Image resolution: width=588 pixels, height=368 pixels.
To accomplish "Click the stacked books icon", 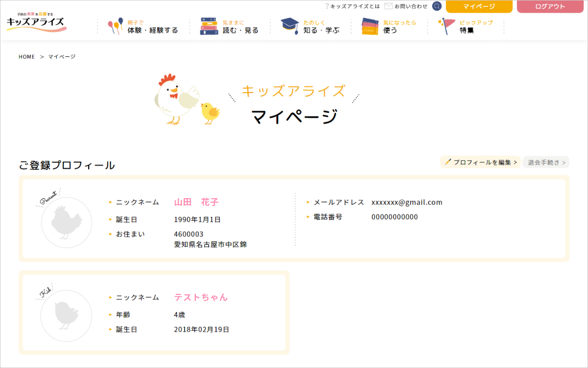I will 209,26.
